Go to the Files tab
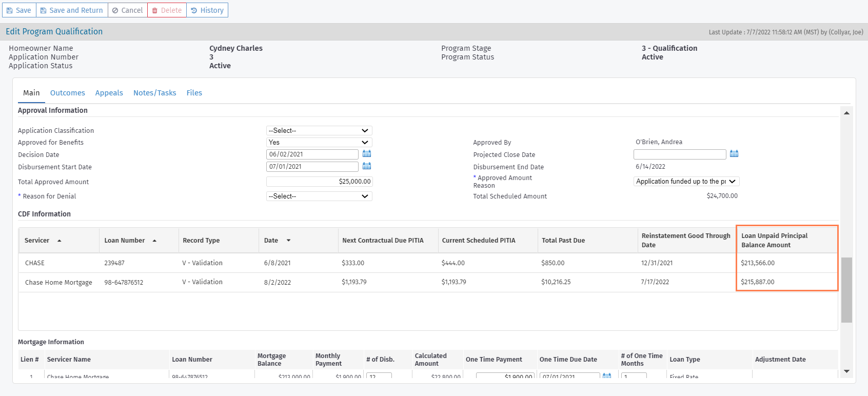Viewport: 868px width, 396px height. tap(194, 93)
